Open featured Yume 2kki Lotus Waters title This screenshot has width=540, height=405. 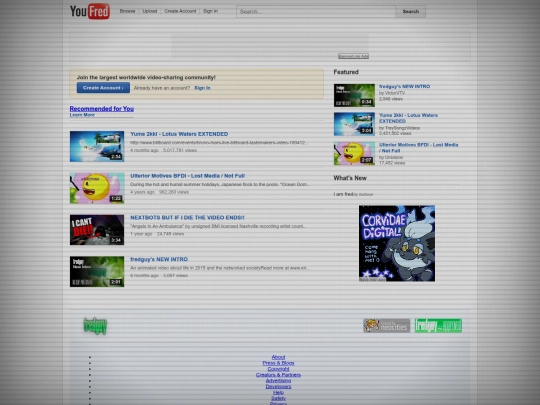[408, 118]
